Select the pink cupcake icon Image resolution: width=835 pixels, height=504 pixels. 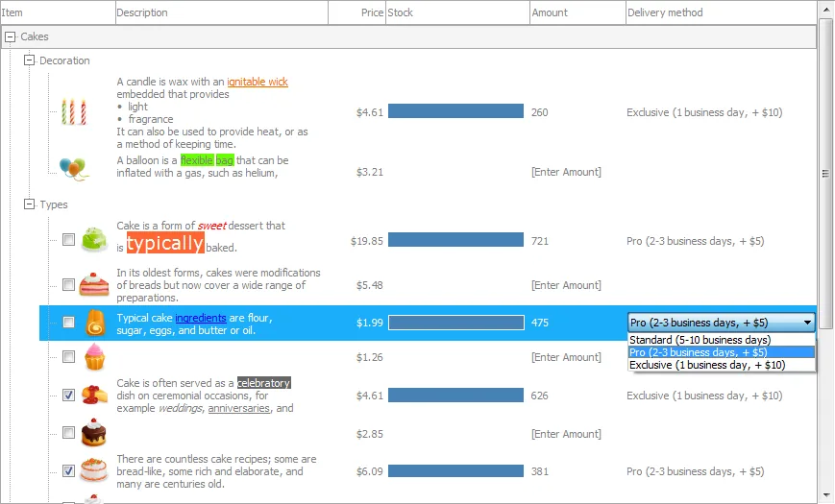point(94,356)
